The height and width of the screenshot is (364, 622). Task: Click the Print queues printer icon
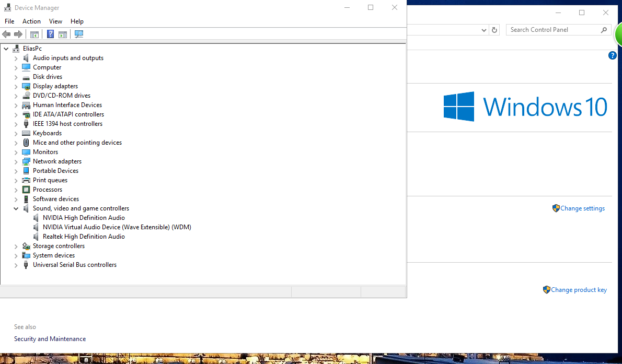point(26,180)
